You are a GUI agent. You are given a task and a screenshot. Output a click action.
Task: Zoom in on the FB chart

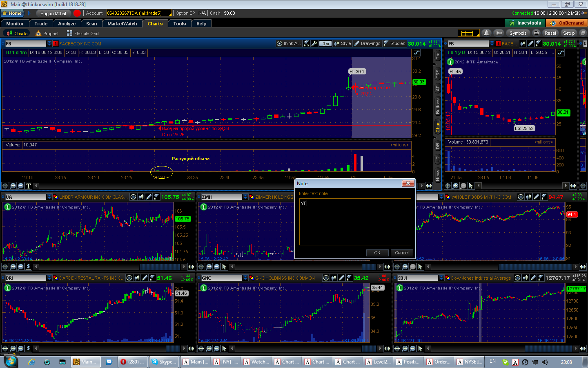click(13, 186)
